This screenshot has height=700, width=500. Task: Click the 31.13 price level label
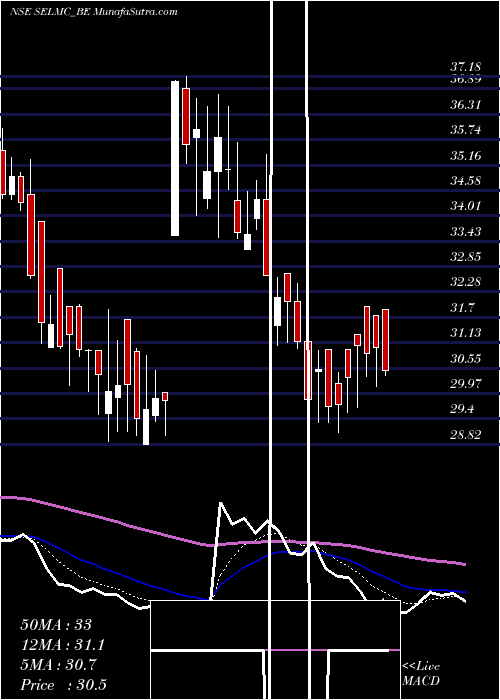(x=466, y=333)
